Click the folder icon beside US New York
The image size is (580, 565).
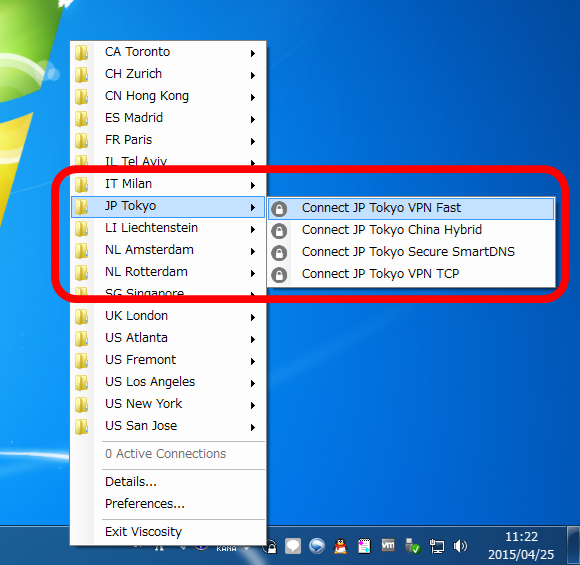point(82,405)
